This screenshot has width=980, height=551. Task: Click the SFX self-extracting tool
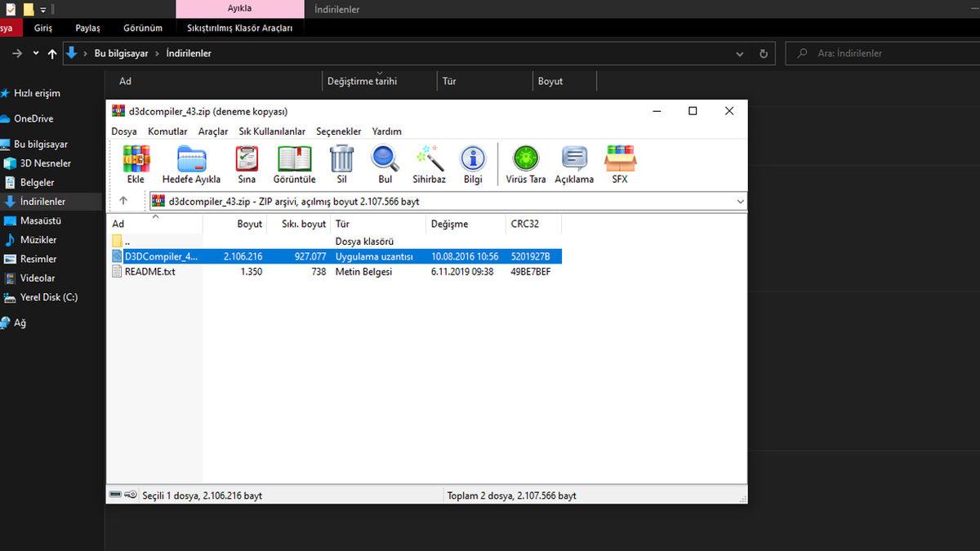[620, 163]
